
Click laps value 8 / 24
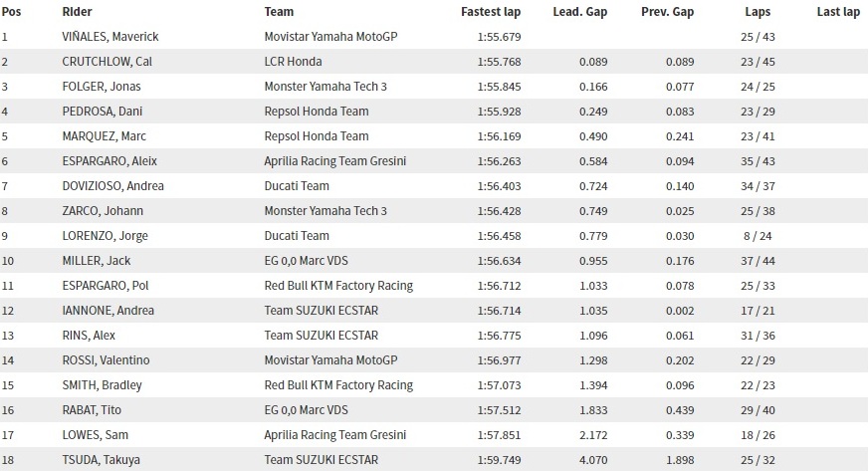[x=758, y=236]
